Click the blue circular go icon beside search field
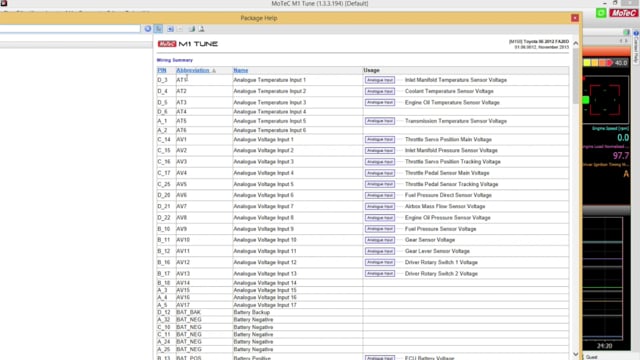Viewport: 640px width, 360px height. point(148,29)
